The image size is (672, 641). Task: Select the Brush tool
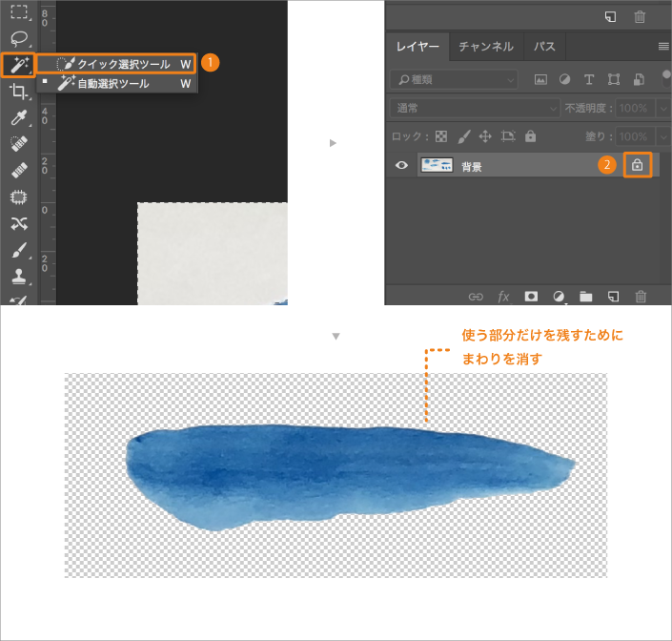(x=19, y=251)
